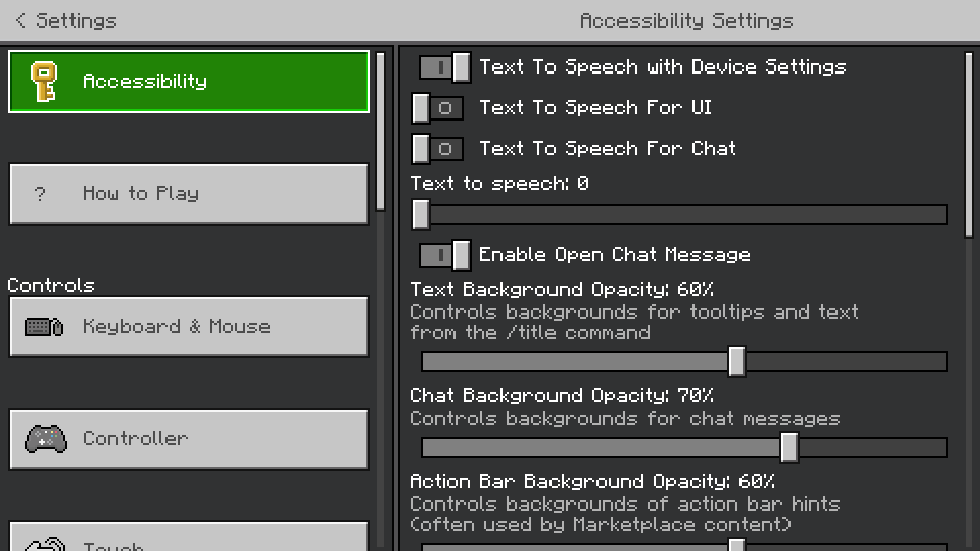The image size is (980, 551).
Task: Click the golden key Accessibility icon
Action: [x=44, y=82]
